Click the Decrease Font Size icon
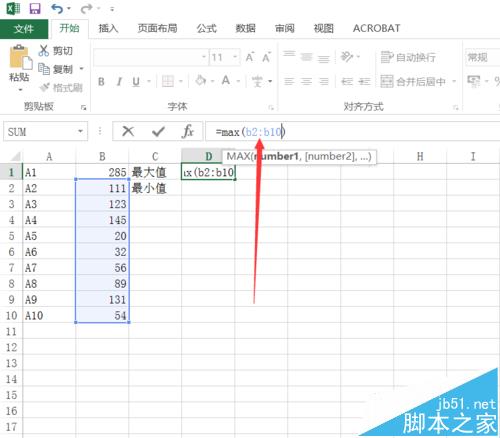500x438 pixels. (266, 57)
